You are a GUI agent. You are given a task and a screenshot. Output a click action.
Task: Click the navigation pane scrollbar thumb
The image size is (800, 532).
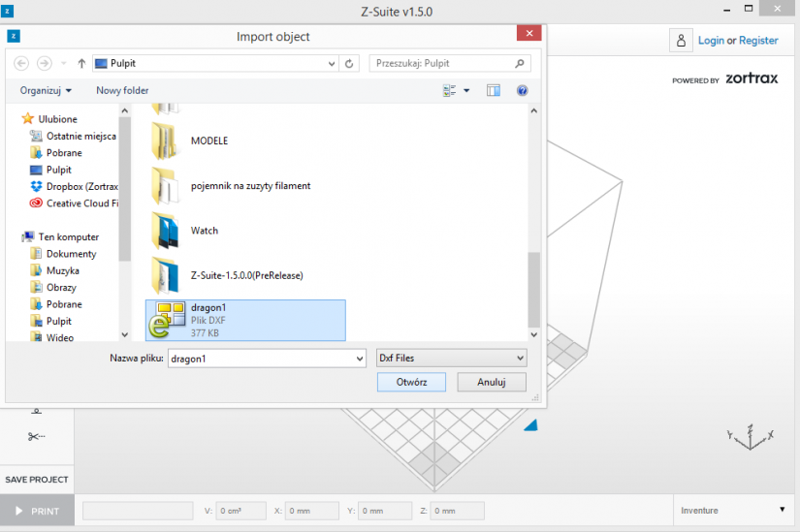click(124, 189)
